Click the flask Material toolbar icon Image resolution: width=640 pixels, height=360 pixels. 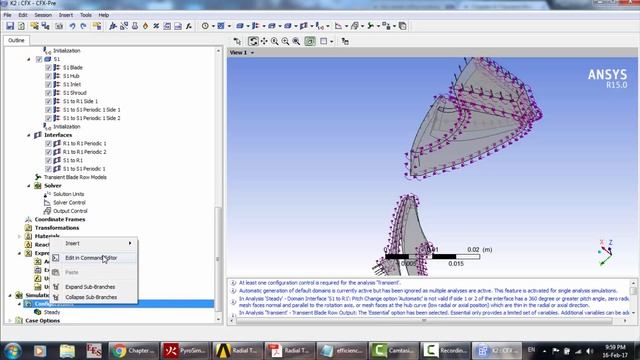[135, 26]
